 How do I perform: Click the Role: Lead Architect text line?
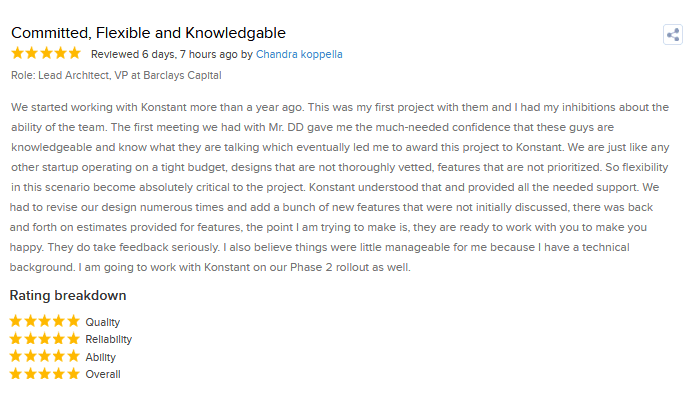116,75
